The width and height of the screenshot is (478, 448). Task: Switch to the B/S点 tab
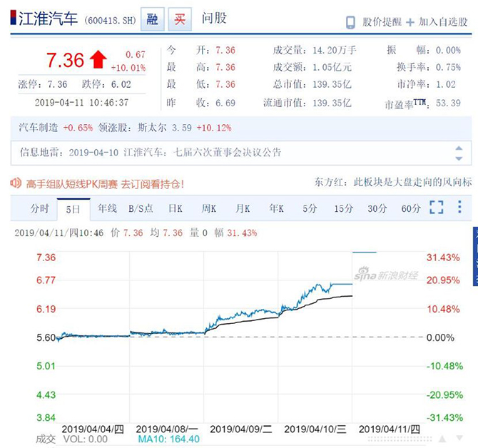point(141,208)
